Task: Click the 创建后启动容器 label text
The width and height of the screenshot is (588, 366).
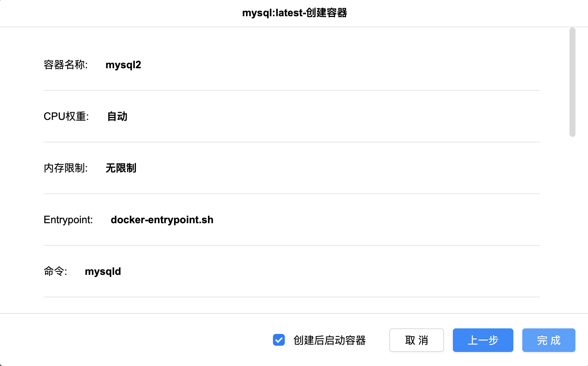Action: (329, 340)
